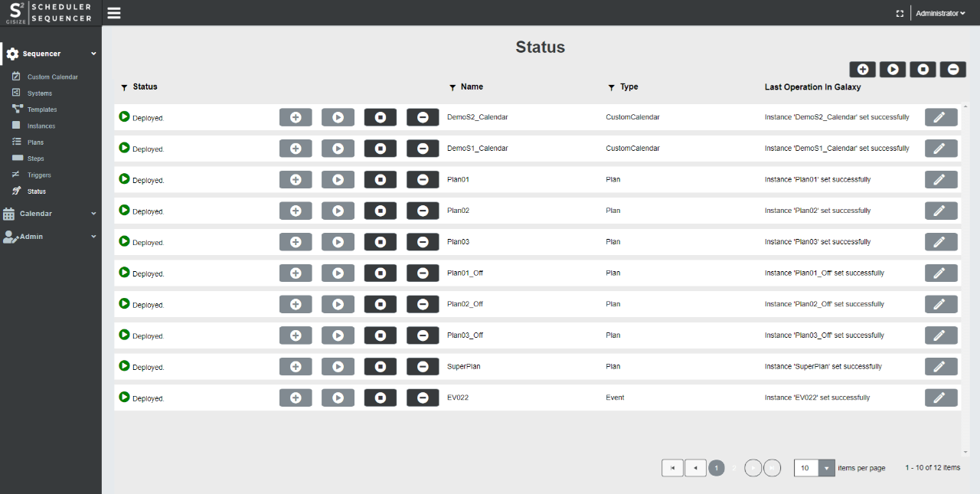Image resolution: width=980 pixels, height=494 pixels.
Task: Click the global plus icon above table
Action: [x=863, y=70]
